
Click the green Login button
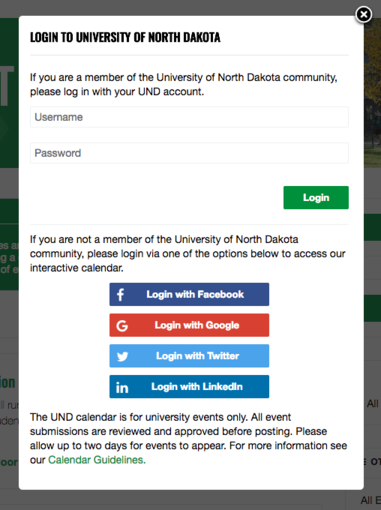[x=316, y=198]
